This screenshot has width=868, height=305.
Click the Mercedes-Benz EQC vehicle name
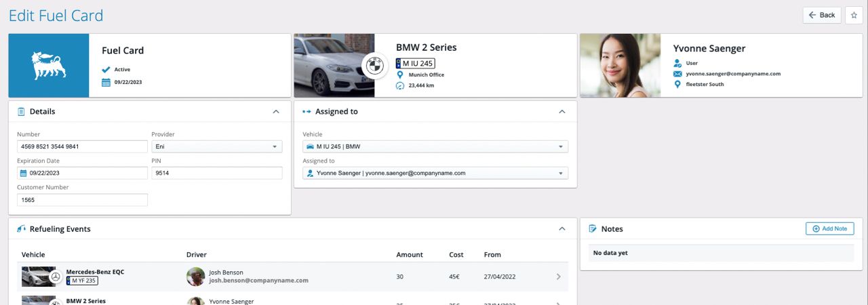(x=95, y=272)
